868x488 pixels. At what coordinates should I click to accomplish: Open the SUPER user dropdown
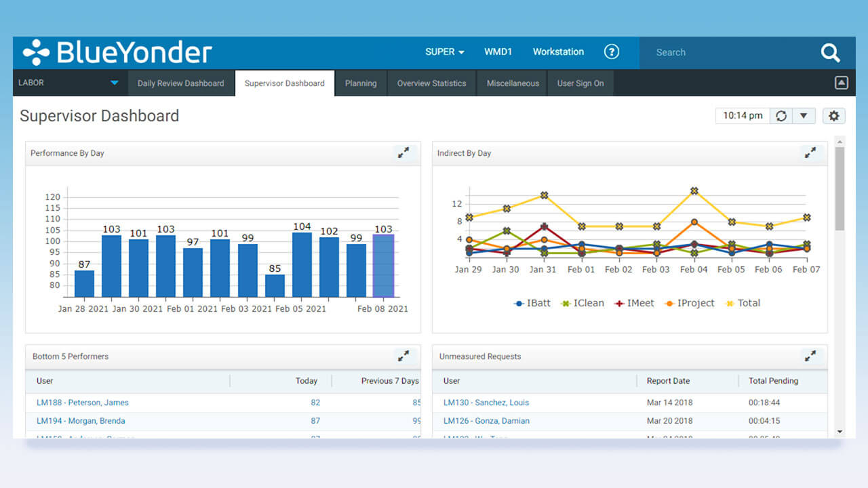point(444,52)
